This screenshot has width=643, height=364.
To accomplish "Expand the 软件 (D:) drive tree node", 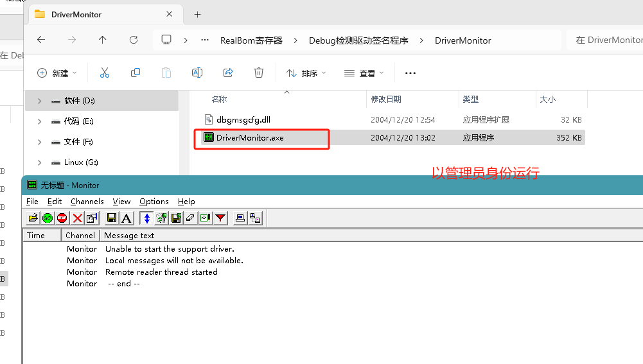I will point(39,100).
